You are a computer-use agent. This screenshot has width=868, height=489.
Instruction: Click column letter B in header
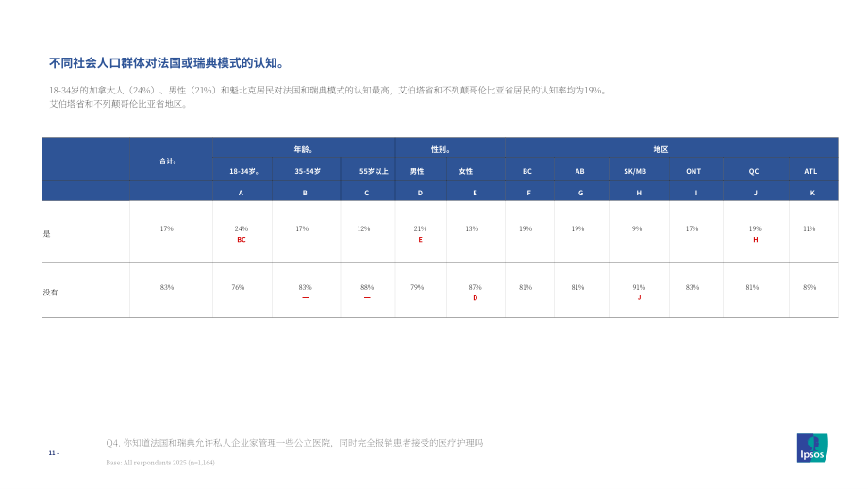point(305,193)
